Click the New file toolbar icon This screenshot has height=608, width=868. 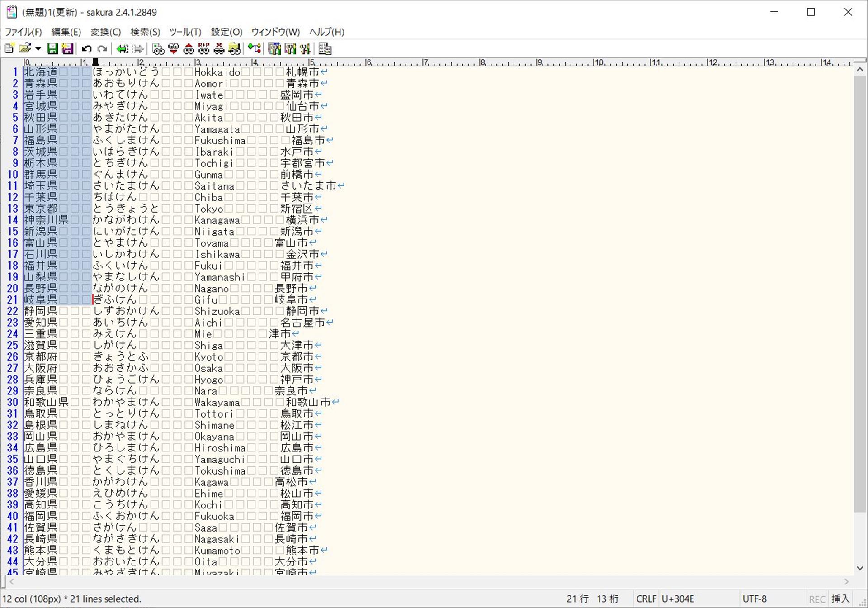pyautogui.click(x=9, y=48)
